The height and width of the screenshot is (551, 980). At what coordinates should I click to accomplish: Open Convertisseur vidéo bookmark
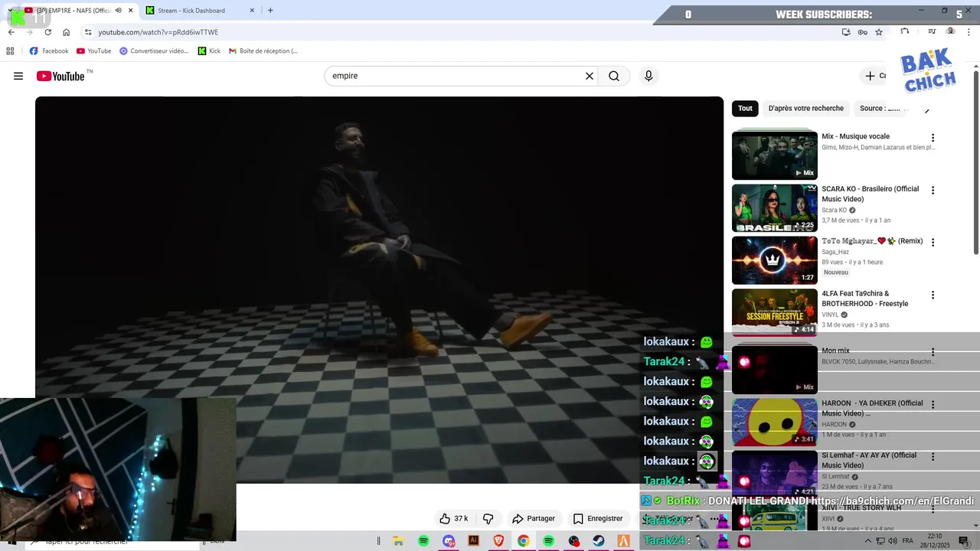[154, 51]
